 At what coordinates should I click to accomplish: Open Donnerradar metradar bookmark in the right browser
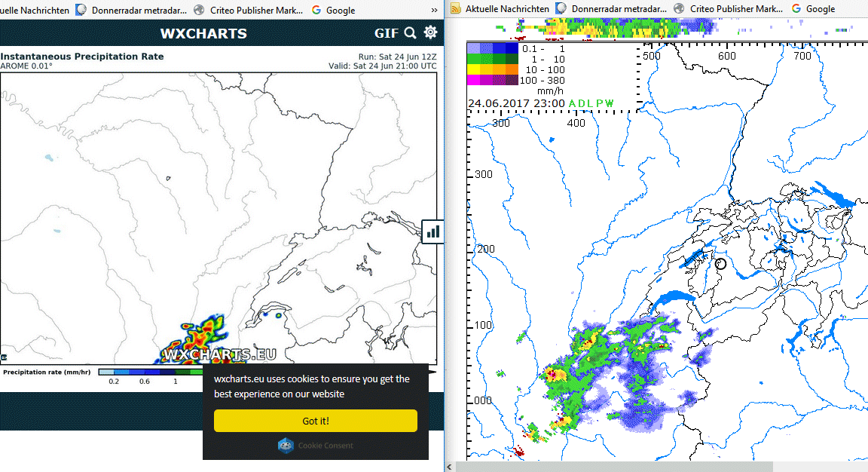tap(618, 9)
